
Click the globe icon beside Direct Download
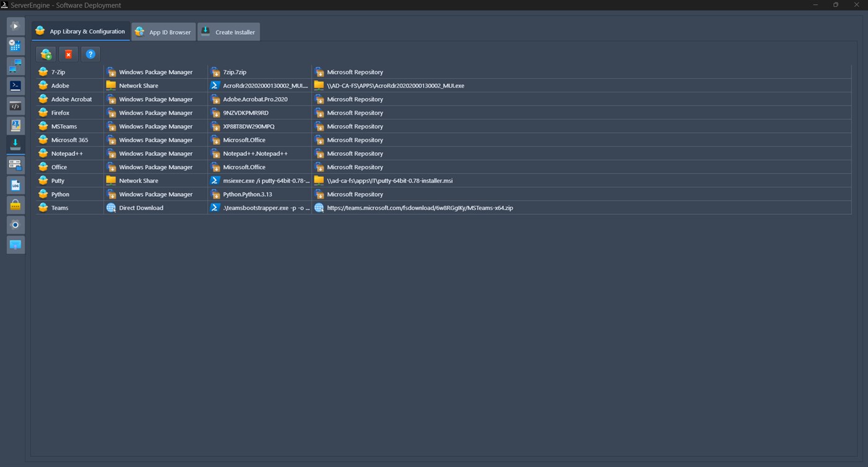click(x=111, y=208)
